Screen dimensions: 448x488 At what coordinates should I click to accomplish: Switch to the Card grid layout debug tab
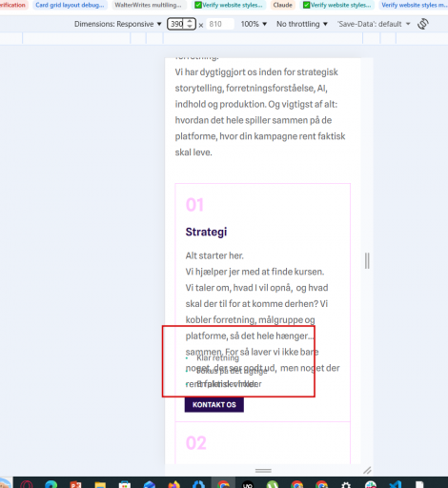(x=70, y=5)
